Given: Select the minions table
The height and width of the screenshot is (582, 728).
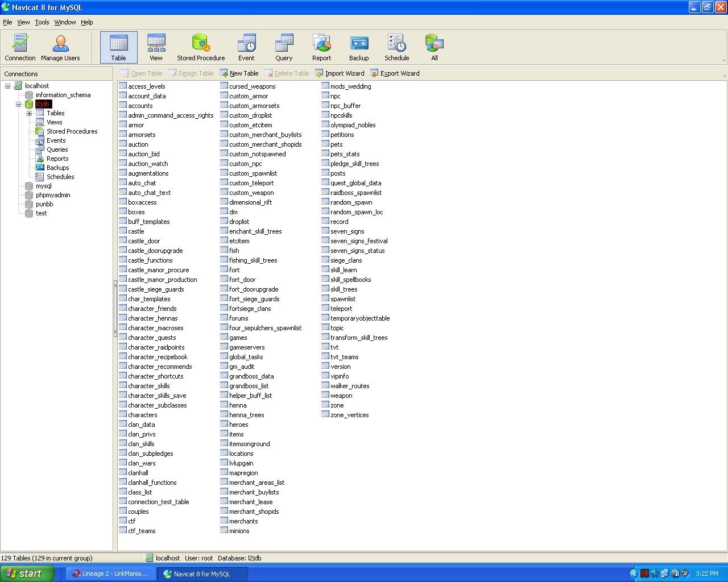Looking at the screenshot, I should (x=239, y=531).
